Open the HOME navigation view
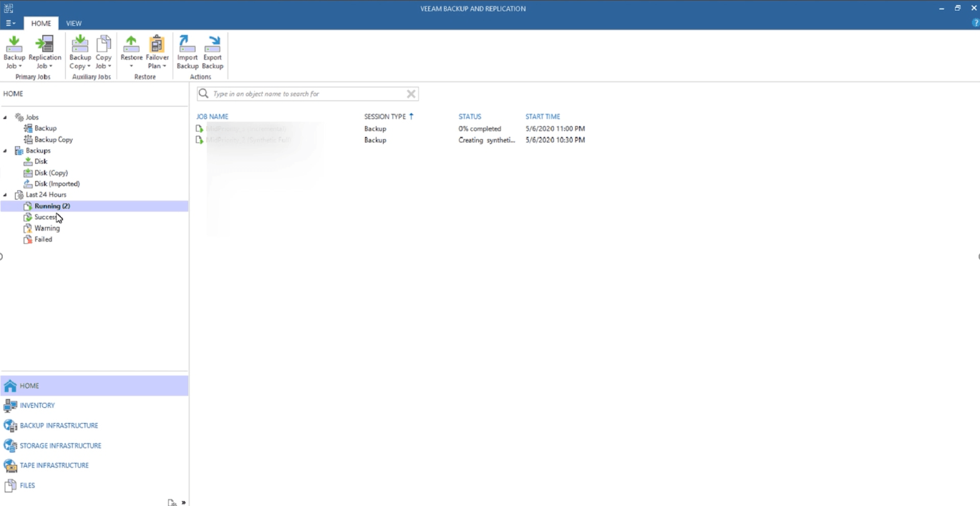980x506 pixels. coord(94,386)
